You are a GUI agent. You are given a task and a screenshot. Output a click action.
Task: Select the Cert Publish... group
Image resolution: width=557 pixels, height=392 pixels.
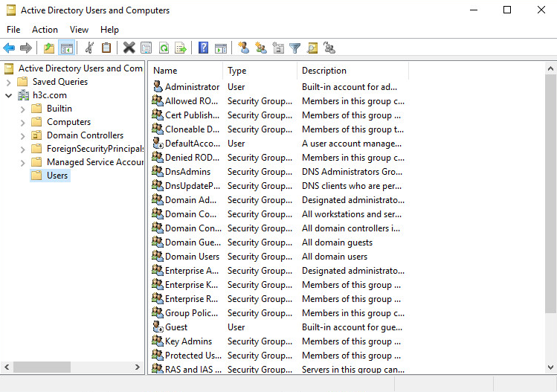192,115
